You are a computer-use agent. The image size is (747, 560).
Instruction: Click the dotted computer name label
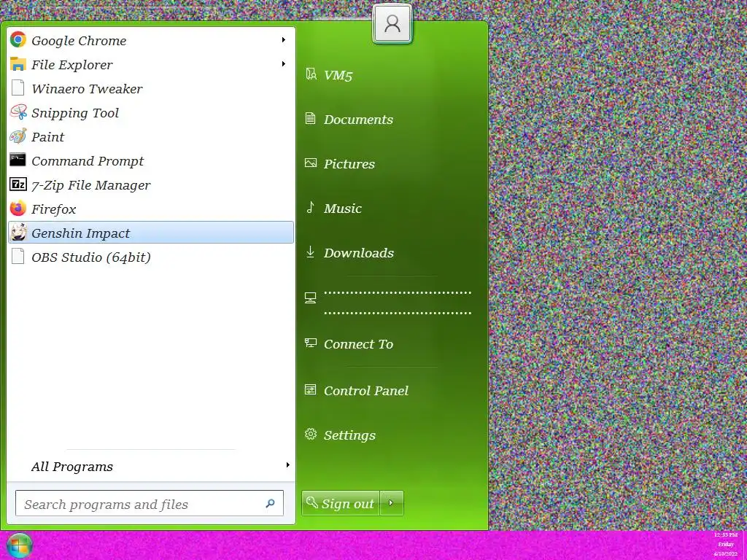[x=398, y=303]
